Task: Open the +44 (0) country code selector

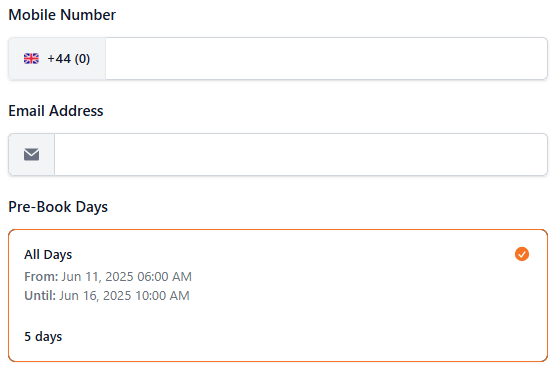Action: 57,59
